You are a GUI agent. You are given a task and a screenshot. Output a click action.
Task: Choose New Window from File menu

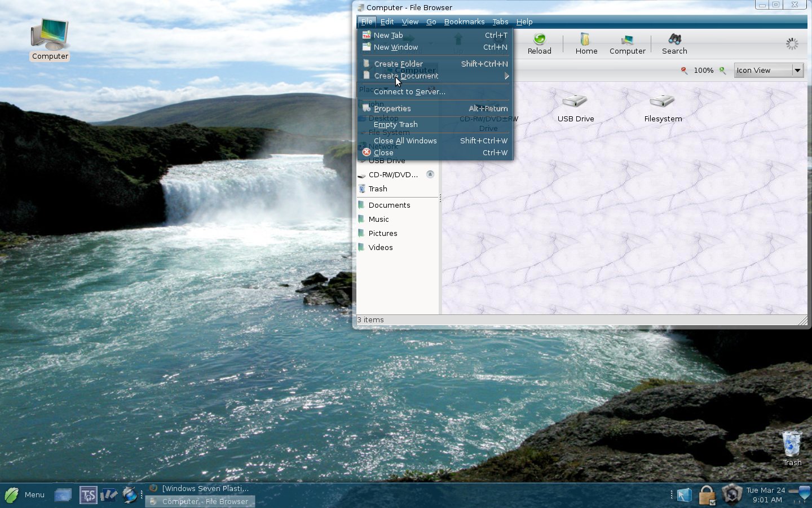435,47
